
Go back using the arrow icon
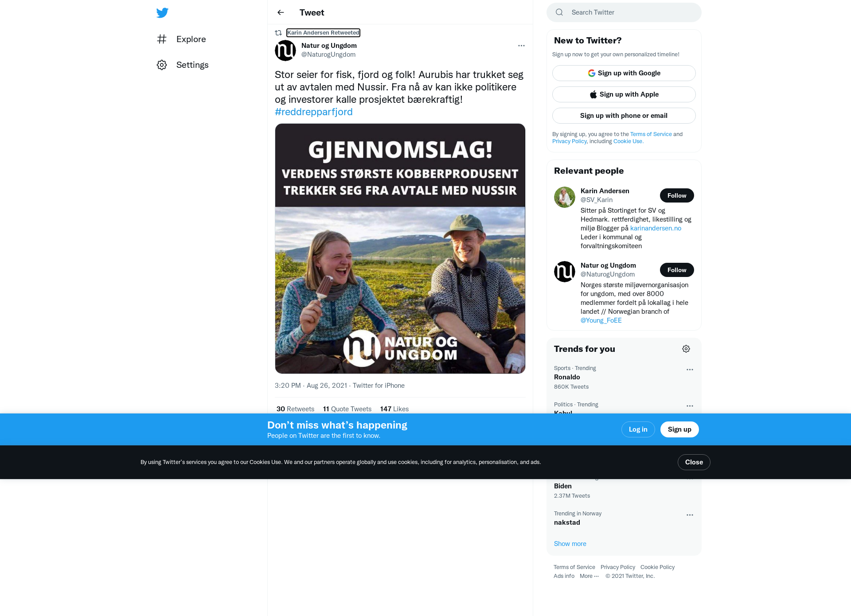[281, 12]
